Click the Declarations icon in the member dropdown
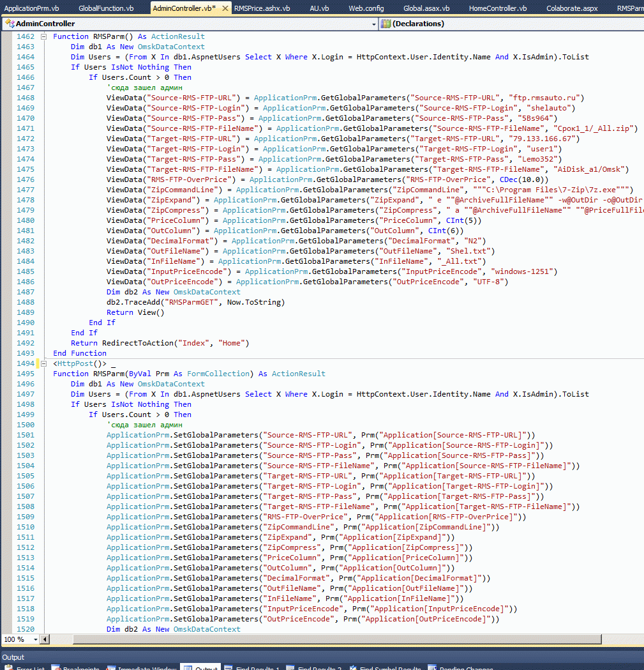 tap(386, 24)
